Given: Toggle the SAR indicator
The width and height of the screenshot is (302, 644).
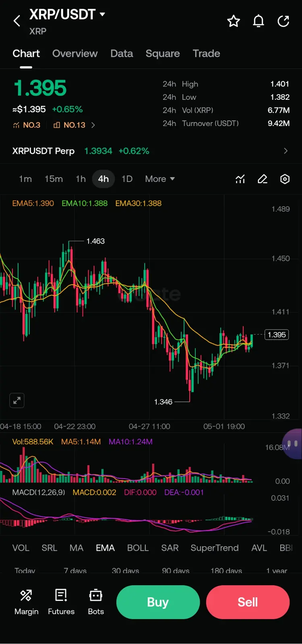Looking at the screenshot, I should [x=170, y=548].
